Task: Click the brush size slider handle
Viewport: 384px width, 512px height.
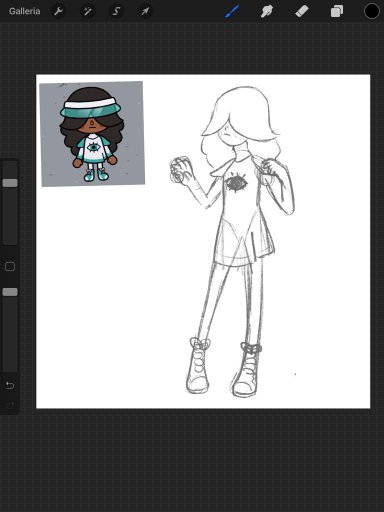Action: click(x=10, y=183)
